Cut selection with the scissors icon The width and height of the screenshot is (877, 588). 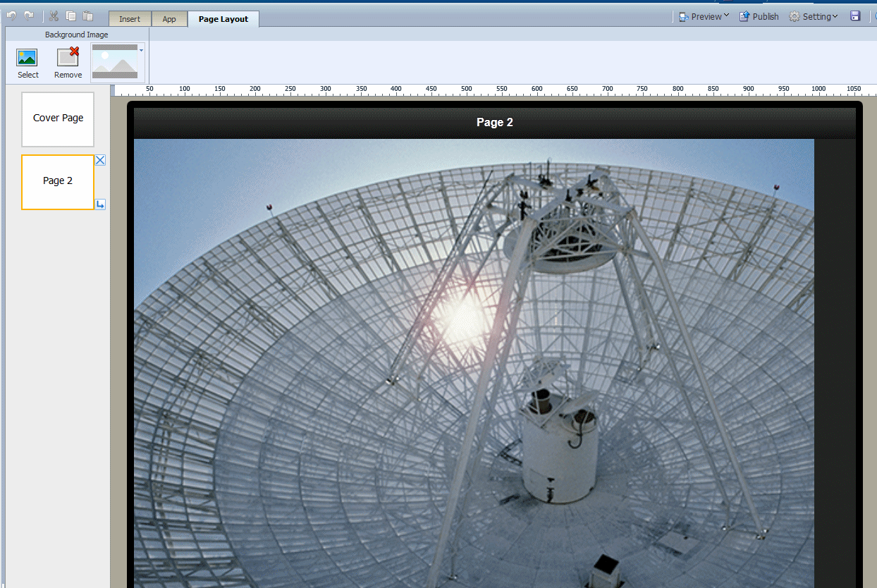54,16
